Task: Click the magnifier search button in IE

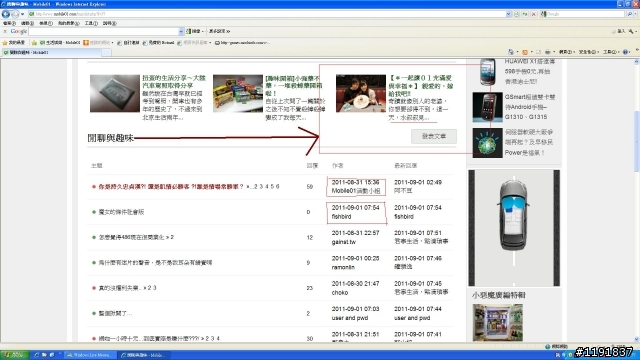Action: pyautogui.click(x=629, y=14)
